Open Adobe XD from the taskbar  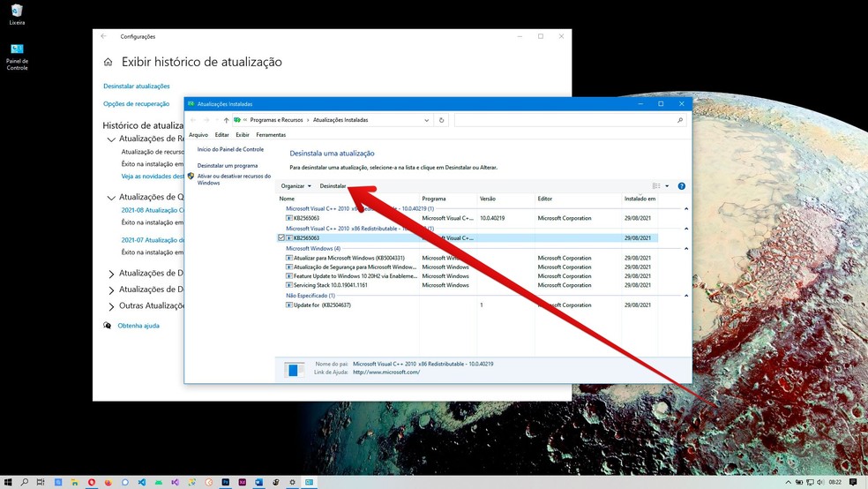pos(242,482)
